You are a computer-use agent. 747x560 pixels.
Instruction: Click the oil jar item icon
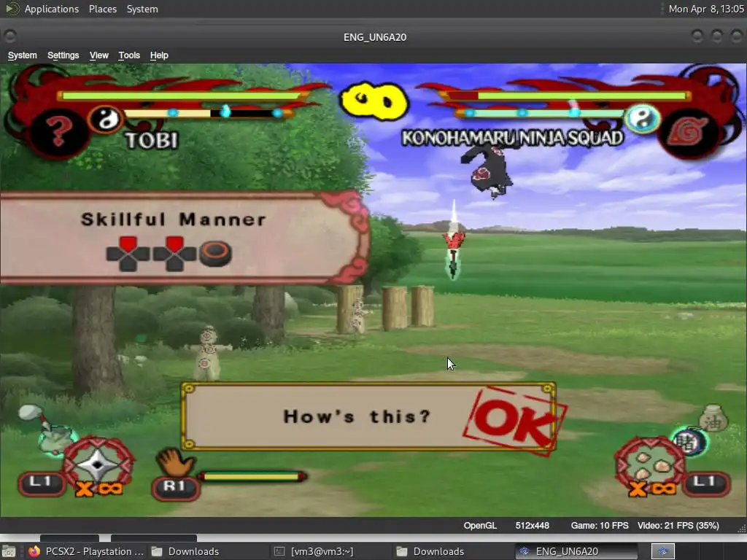[x=713, y=418]
